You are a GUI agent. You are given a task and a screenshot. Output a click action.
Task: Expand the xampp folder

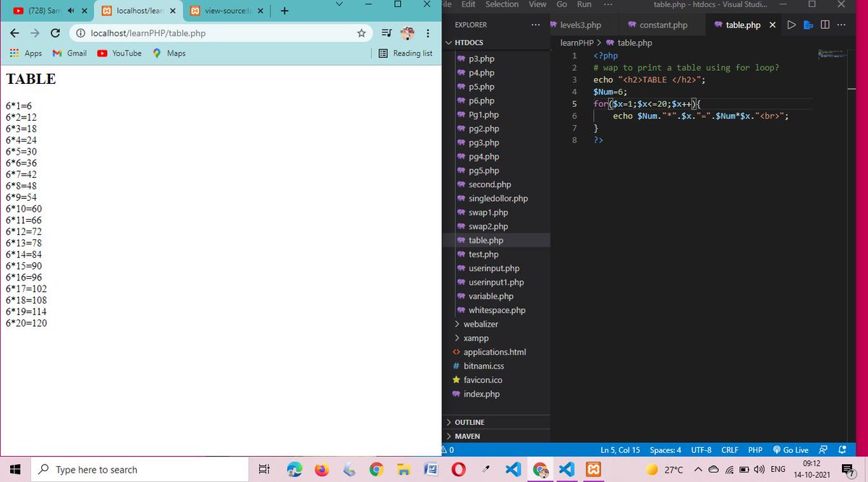[x=475, y=338]
